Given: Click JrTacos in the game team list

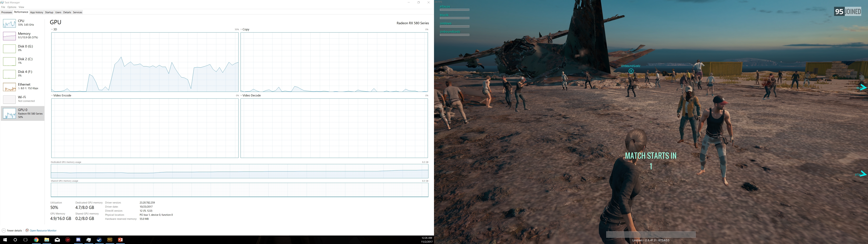Looking at the screenshot, I should (x=445, y=7).
